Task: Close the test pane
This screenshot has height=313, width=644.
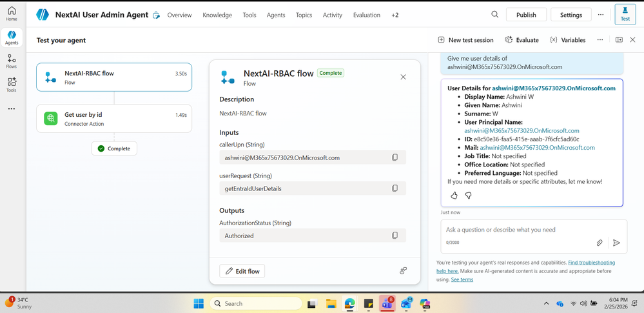Action: coord(632,39)
